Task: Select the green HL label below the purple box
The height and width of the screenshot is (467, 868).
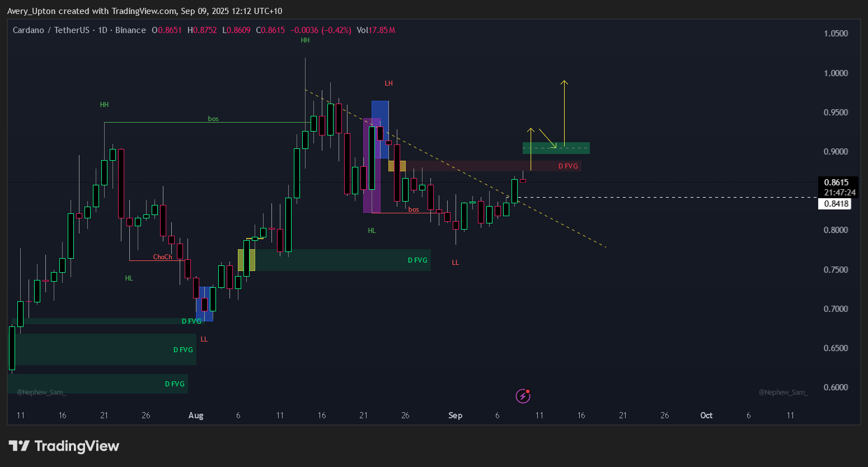Action: pyautogui.click(x=372, y=231)
